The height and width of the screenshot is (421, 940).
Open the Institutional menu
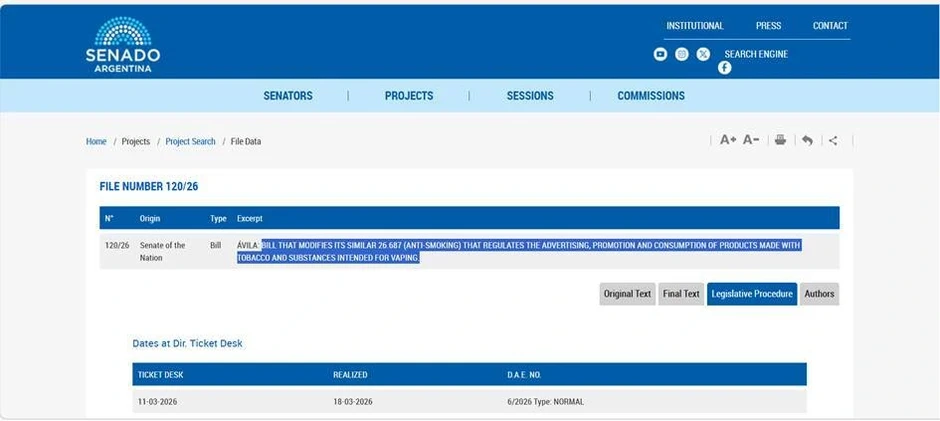click(x=695, y=26)
